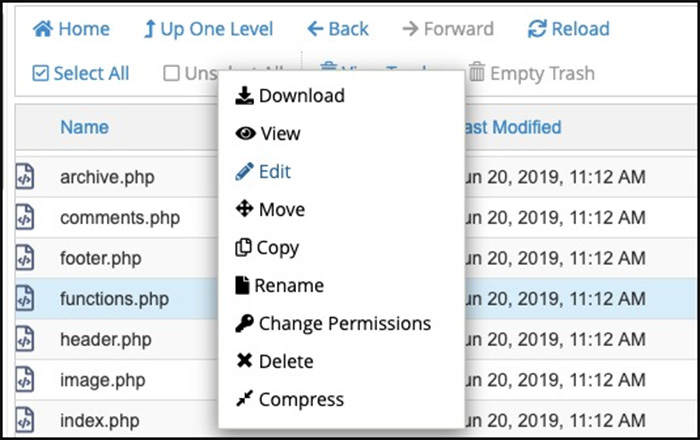
Task: Click the Empty Trash bin icon
Action: tap(476, 71)
